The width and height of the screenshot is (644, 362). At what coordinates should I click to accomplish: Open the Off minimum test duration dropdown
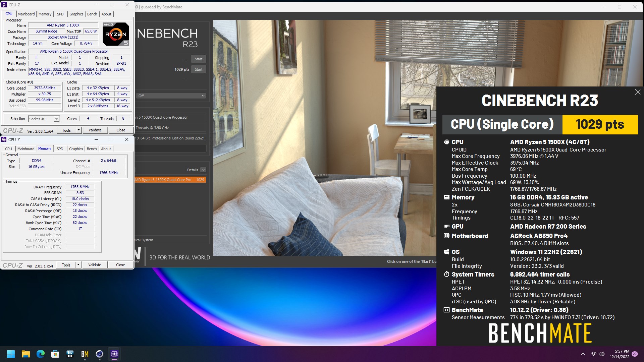click(171, 96)
